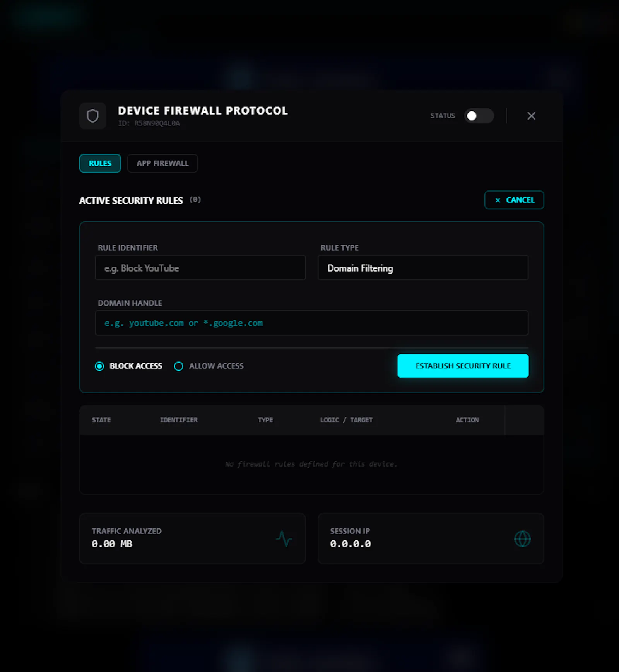Click the traffic activity pulse icon

coord(284,539)
